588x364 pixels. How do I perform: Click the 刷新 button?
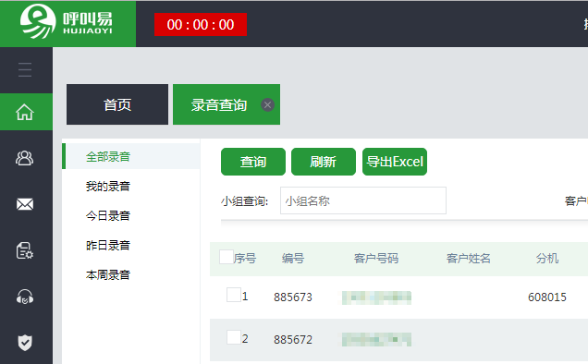[x=324, y=162]
